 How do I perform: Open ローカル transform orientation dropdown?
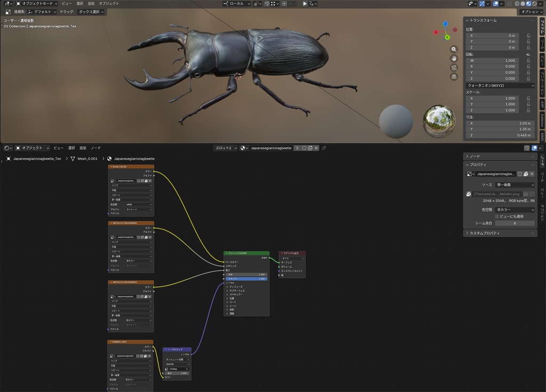click(236, 4)
